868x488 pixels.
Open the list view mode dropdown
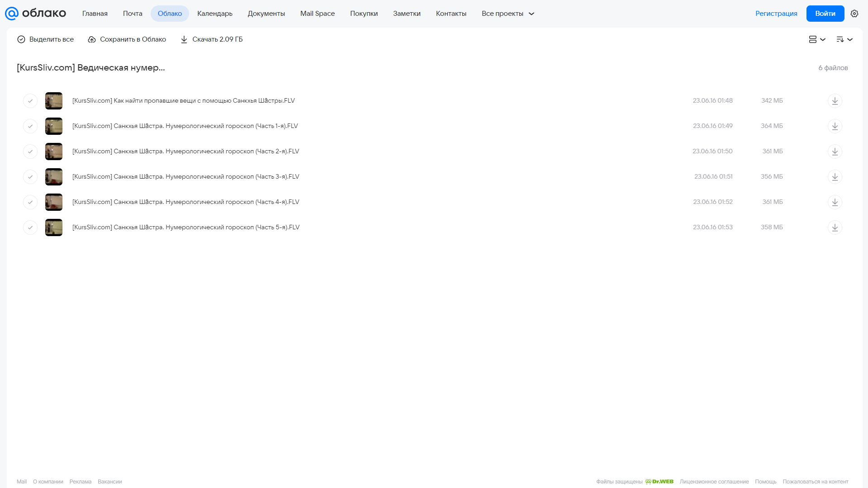(x=817, y=39)
